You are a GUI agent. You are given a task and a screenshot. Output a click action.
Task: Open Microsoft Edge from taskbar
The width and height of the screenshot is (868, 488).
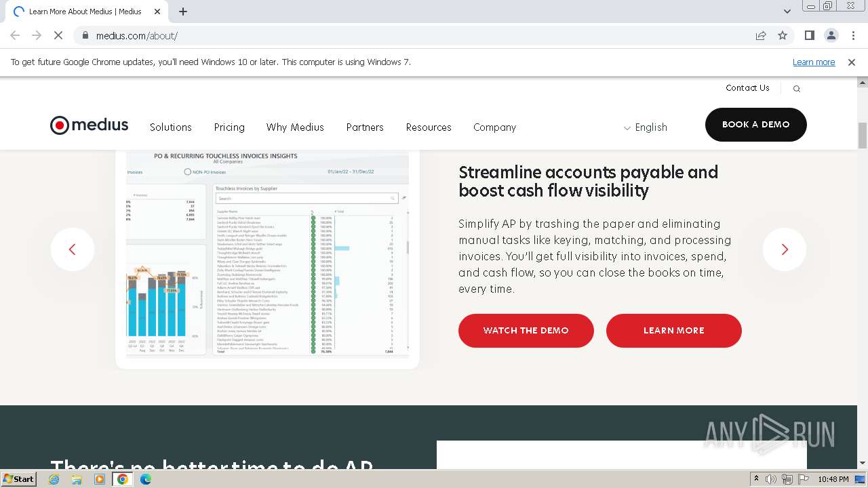tap(146, 479)
